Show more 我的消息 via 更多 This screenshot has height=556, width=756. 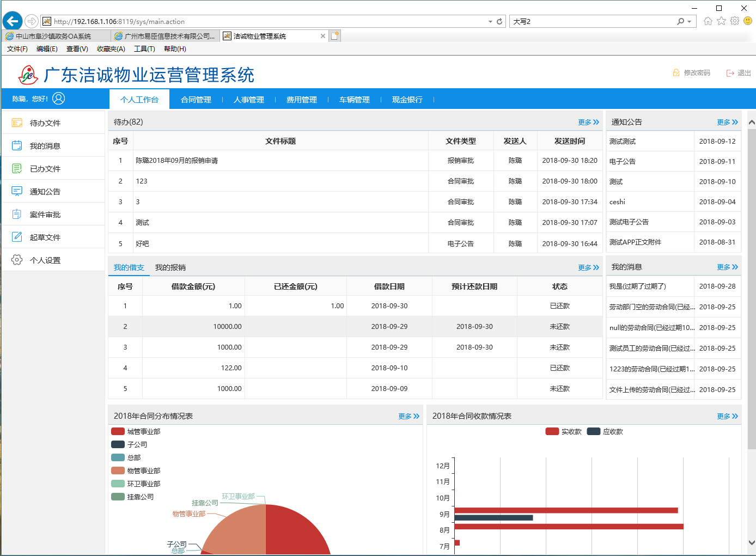(727, 267)
